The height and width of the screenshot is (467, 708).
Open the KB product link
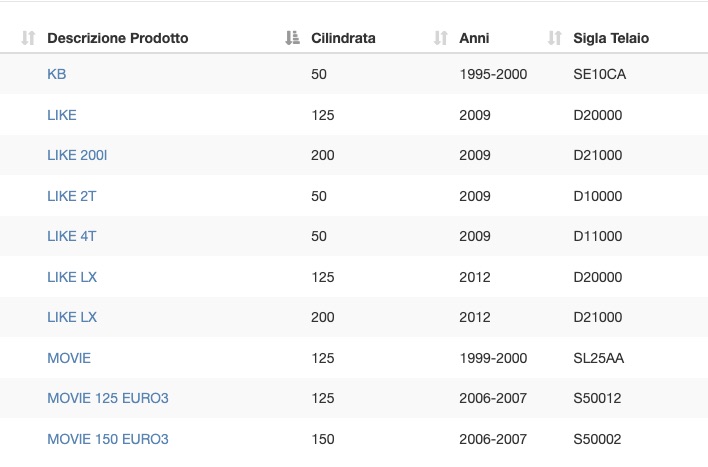[56, 74]
